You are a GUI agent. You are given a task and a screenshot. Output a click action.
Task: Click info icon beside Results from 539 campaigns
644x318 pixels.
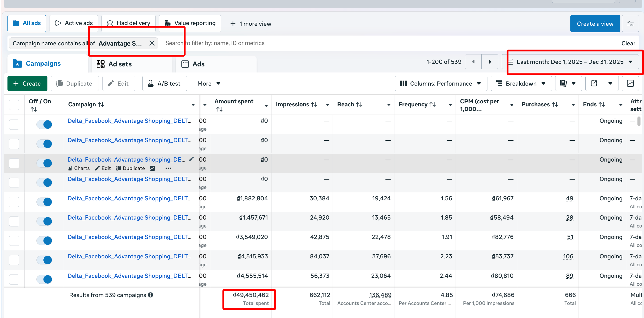(150, 295)
